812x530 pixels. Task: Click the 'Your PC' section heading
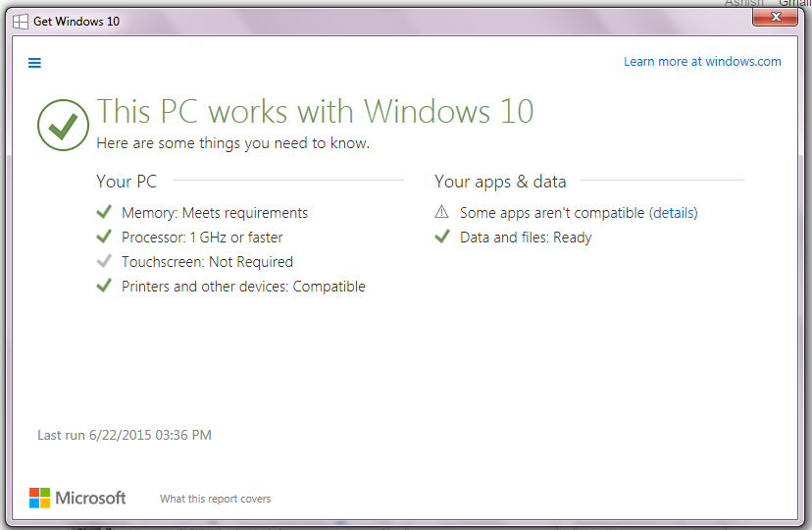coord(127,182)
